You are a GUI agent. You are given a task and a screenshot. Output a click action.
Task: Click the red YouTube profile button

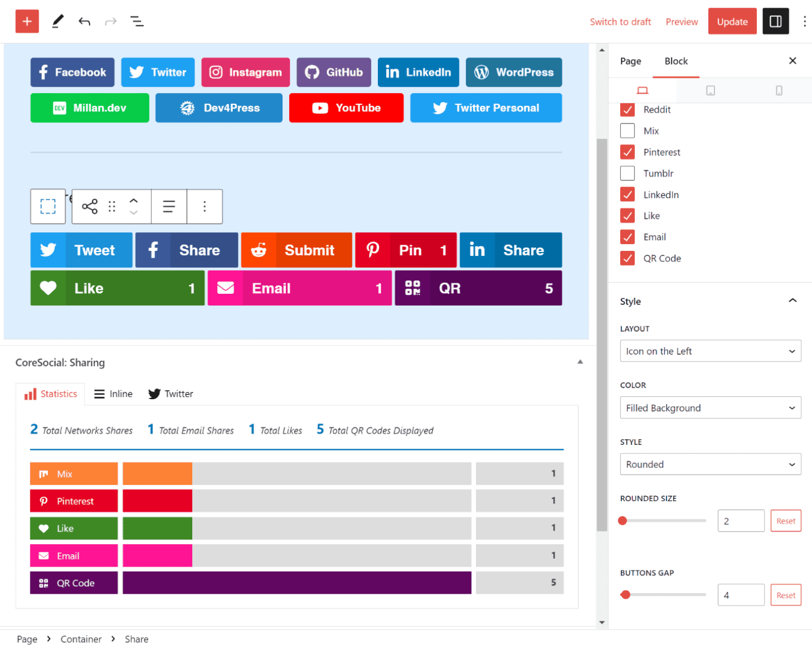tap(346, 108)
